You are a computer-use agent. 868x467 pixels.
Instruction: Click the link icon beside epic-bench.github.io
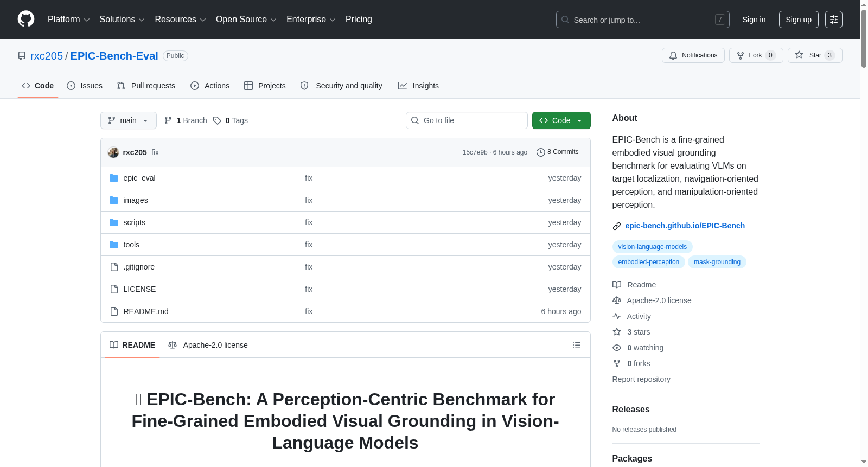tap(617, 226)
